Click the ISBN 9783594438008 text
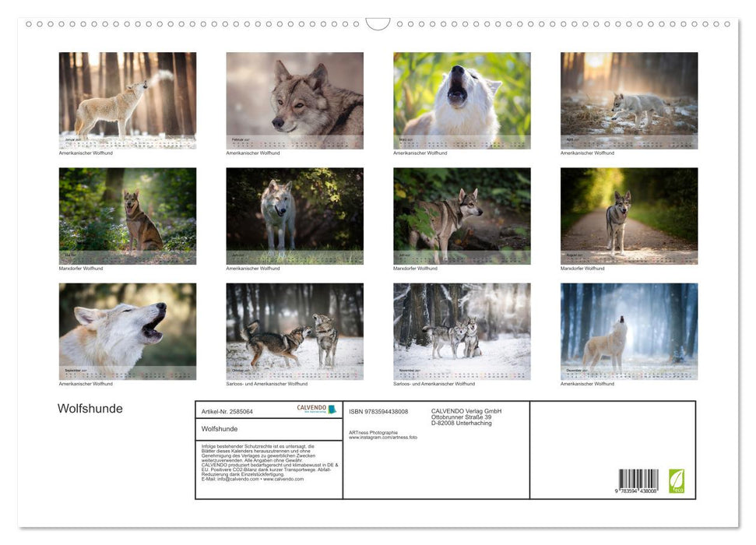Image resolution: width=756 pixels, height=545 pixels. [378, 411]
